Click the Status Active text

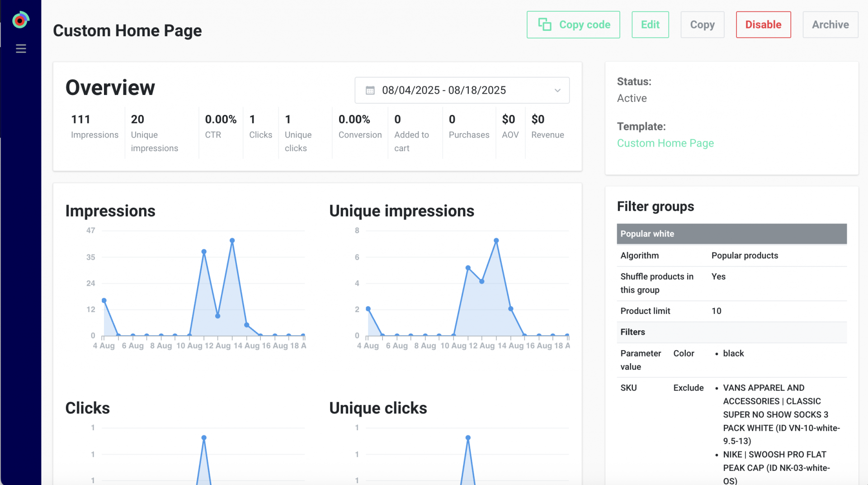point(632,99)
